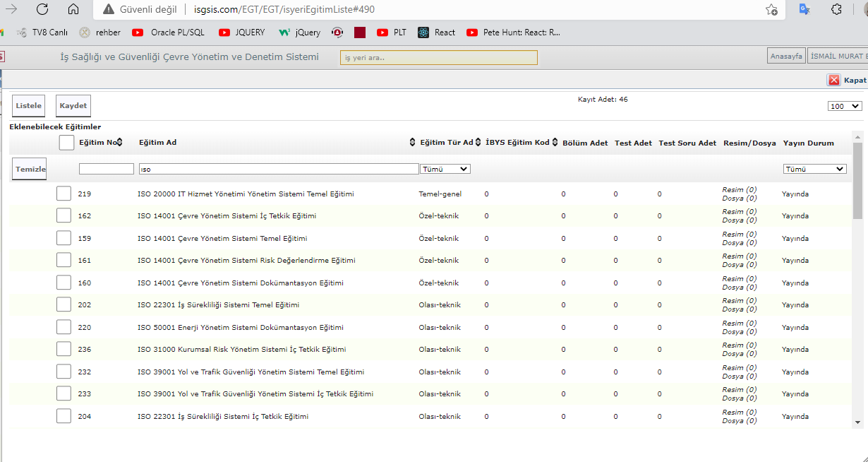Open the browser extensions puzzle icon
This screenshot has width=868, height=462.
click(x=836, y=9)
